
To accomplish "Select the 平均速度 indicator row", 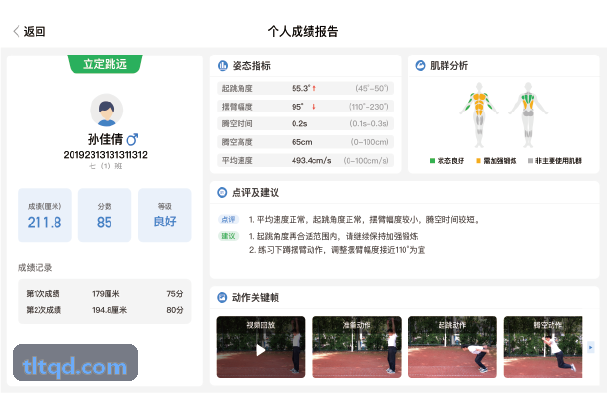I will click(x=305, y=160).
